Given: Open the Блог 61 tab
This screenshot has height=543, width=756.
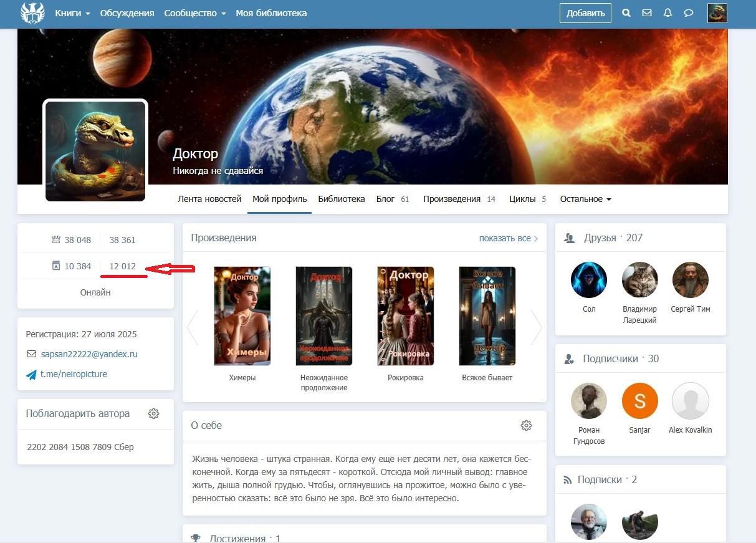Looking at the screenshot, I should pyautogui.click(x=393, y=199).
